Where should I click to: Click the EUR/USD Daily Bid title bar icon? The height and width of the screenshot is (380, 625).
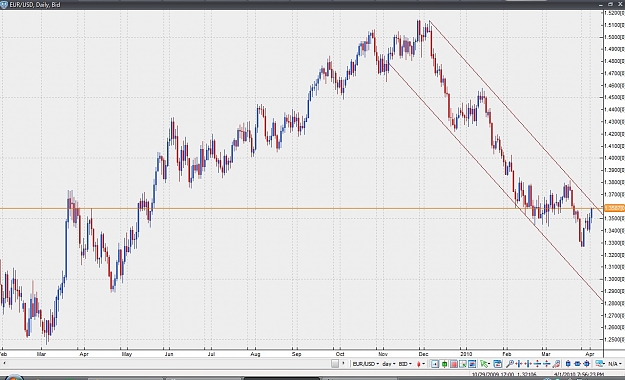[x=4, y=5]
